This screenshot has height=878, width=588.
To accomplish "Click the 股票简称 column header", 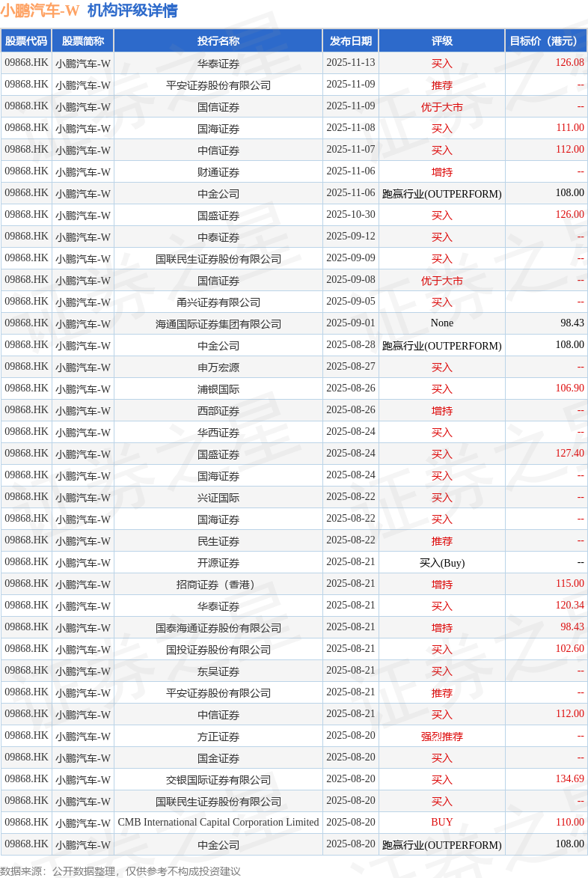I will (x=83, y=41).
